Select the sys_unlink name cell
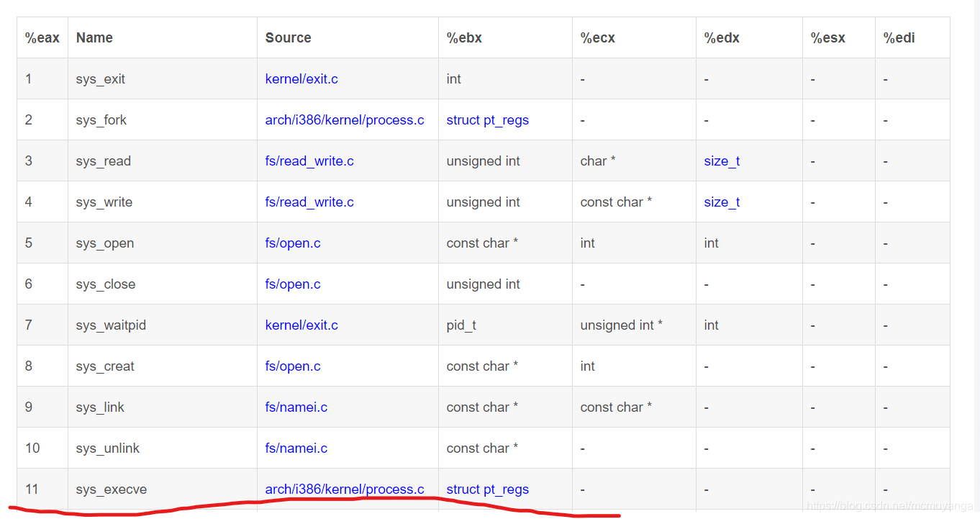980x519 pixels. coord(163,448)
